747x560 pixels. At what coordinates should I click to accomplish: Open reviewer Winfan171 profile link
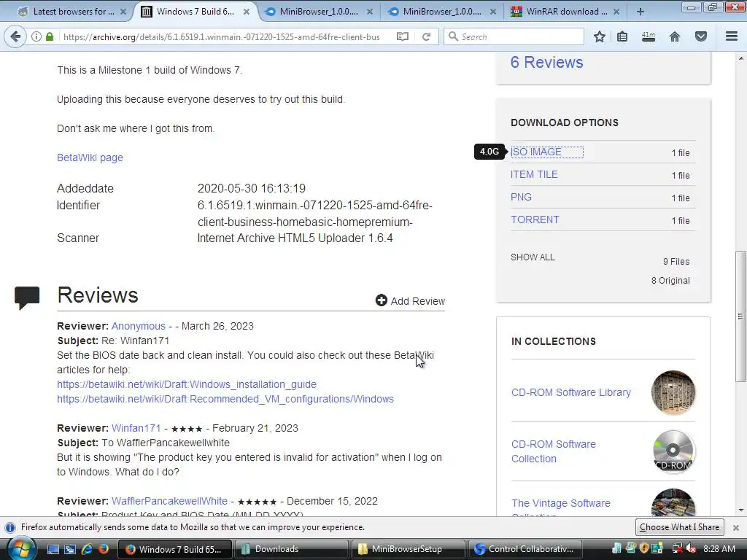point(136,428)
